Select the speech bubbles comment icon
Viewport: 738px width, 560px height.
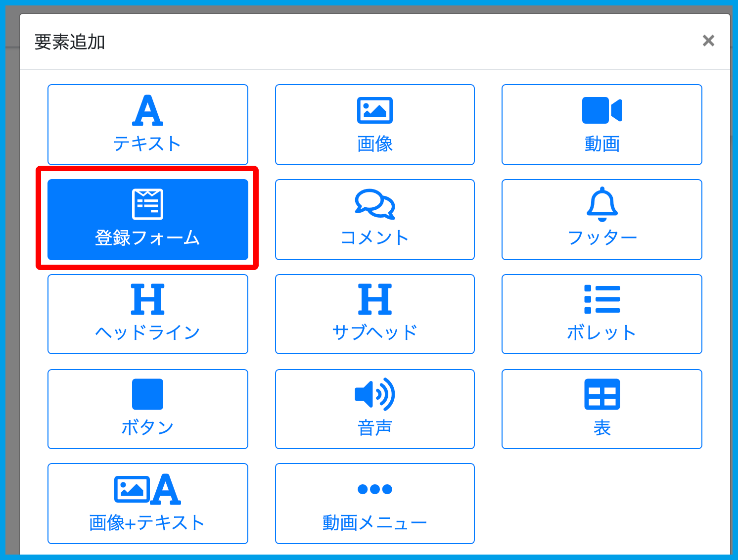click(374, 204)
